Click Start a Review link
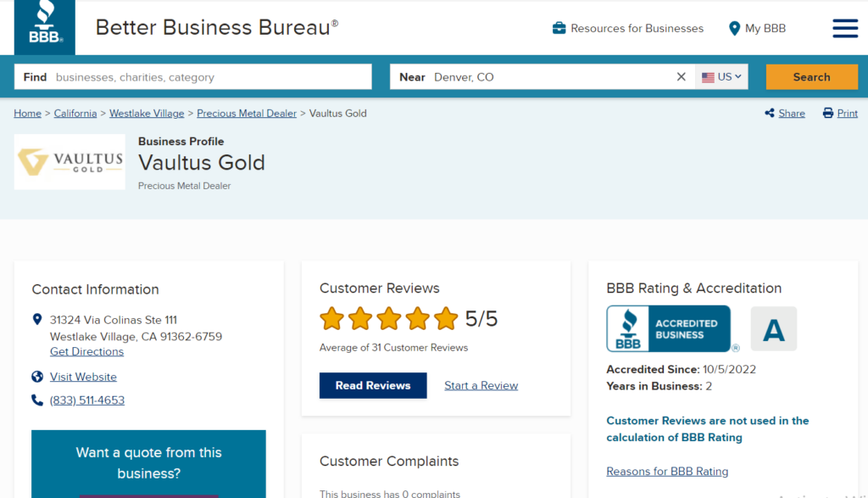868x498 pixels. 481,385
